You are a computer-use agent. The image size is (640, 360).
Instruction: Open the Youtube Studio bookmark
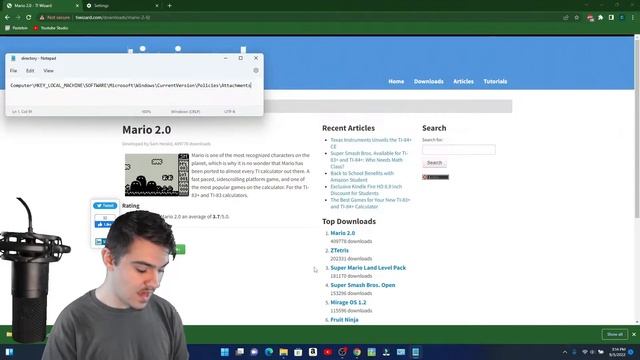coord(51,28)
